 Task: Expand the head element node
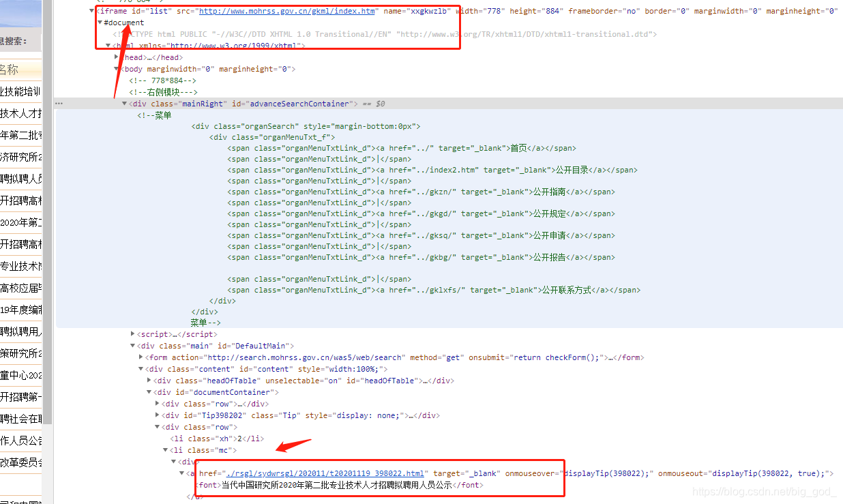tap(117, 57)
